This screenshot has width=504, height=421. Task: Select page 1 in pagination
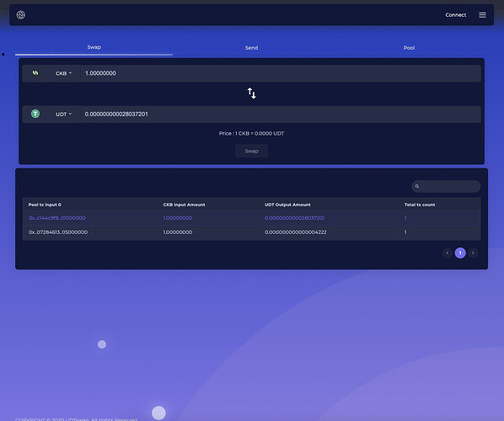click(x=460, y=253)
